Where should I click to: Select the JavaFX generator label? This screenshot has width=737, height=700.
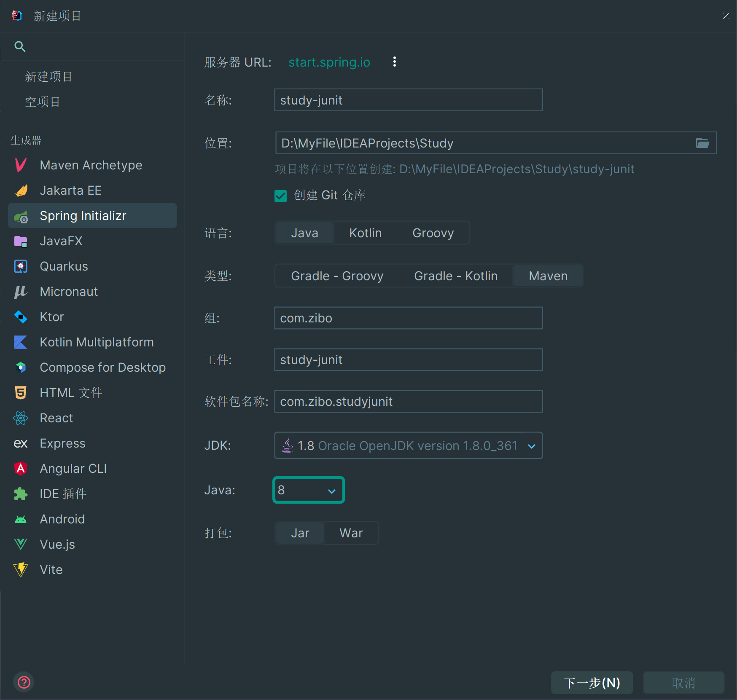click(61, 241)
